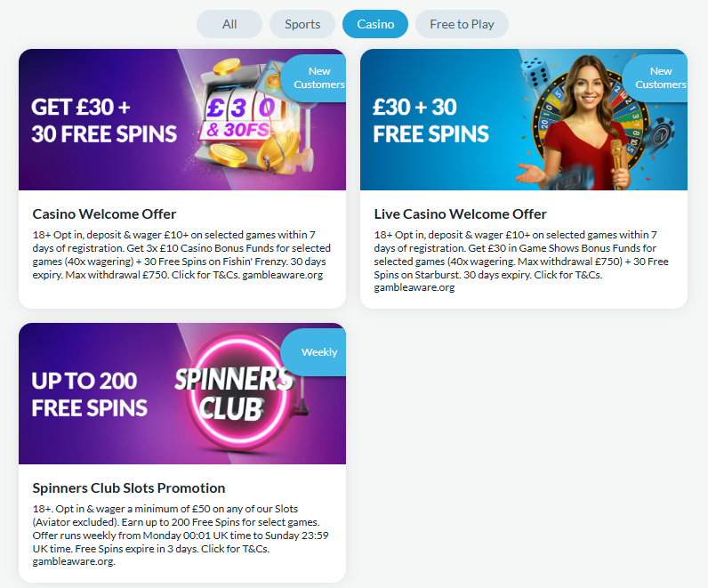Open the £30 + 30 Free Spins live casino banner
The image size is (708, 588).
(x=524, y=120)
